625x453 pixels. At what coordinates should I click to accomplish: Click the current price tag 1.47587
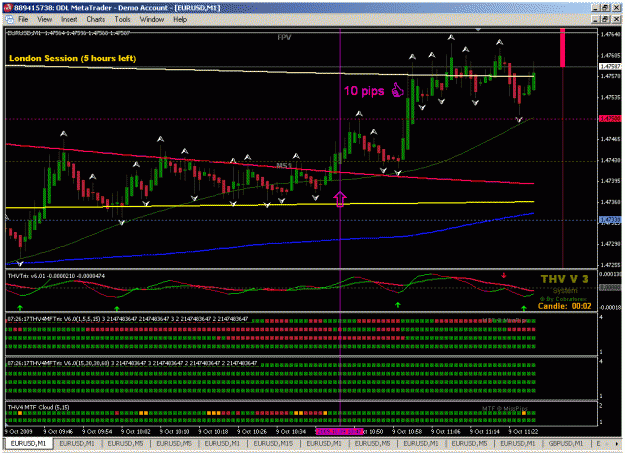pos(610,66)
